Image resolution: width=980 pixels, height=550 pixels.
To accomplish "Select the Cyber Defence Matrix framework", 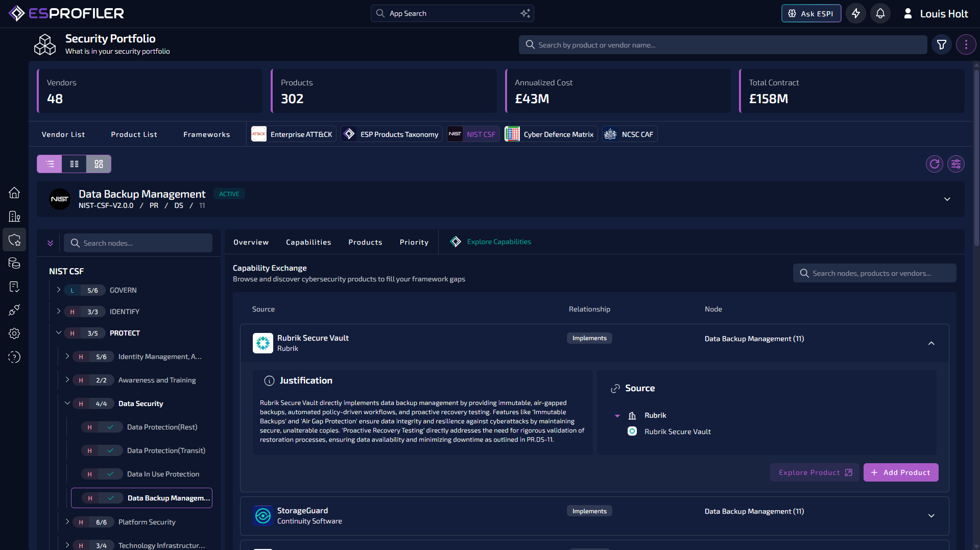I will pyautogui.click(x=551, y=134).
